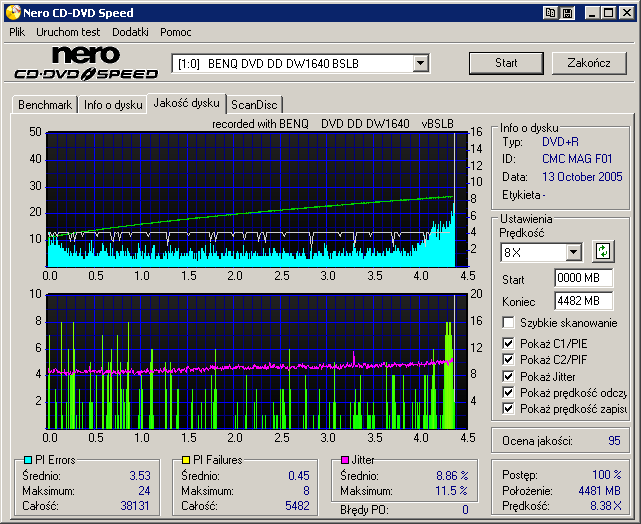Switch to the ScanDisc tab
Viewport: 641px width, 524px height.
tap(254, 105)
